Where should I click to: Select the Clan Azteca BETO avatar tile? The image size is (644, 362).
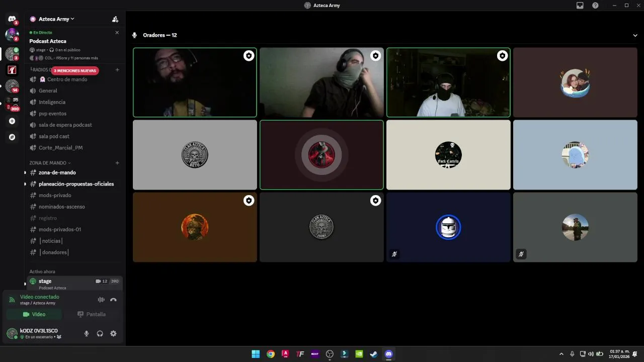coord(195,155)
